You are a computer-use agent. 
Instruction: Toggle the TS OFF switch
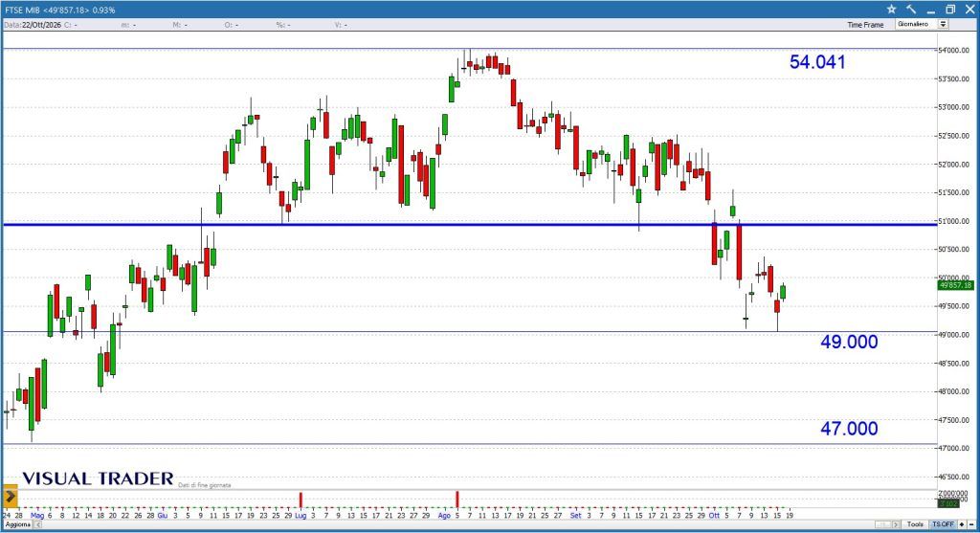[943, 524]
